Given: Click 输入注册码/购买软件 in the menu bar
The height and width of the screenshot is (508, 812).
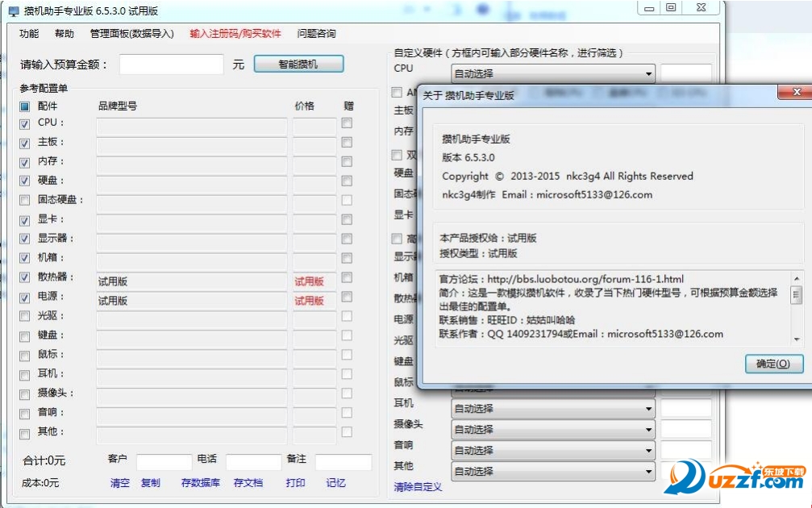Looking at the screenshot, I should (x=233, y=33).
